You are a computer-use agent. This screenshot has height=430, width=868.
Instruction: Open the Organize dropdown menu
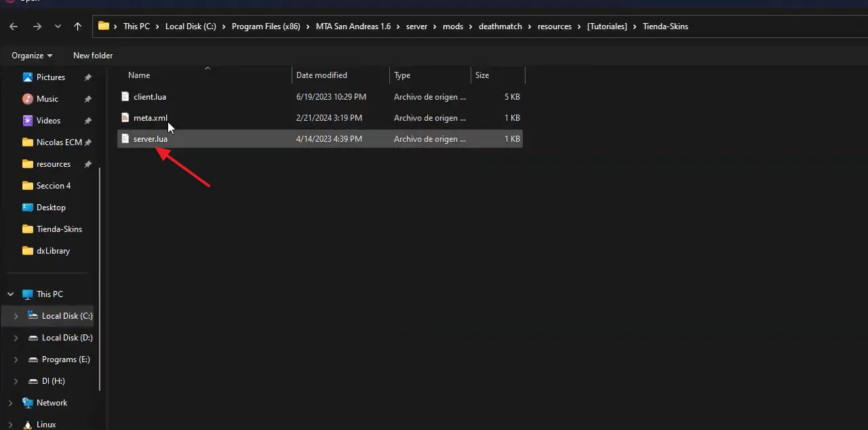point(32,56)
